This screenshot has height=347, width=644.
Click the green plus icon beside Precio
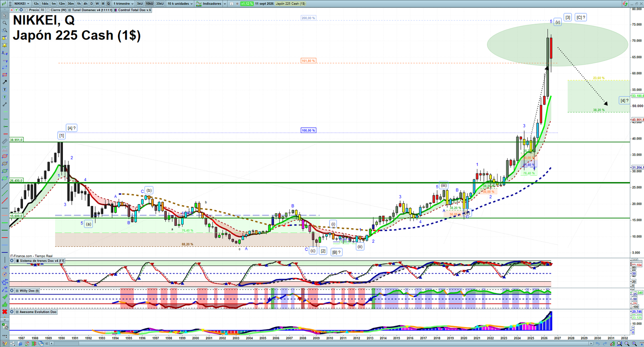tap(17, 10)
